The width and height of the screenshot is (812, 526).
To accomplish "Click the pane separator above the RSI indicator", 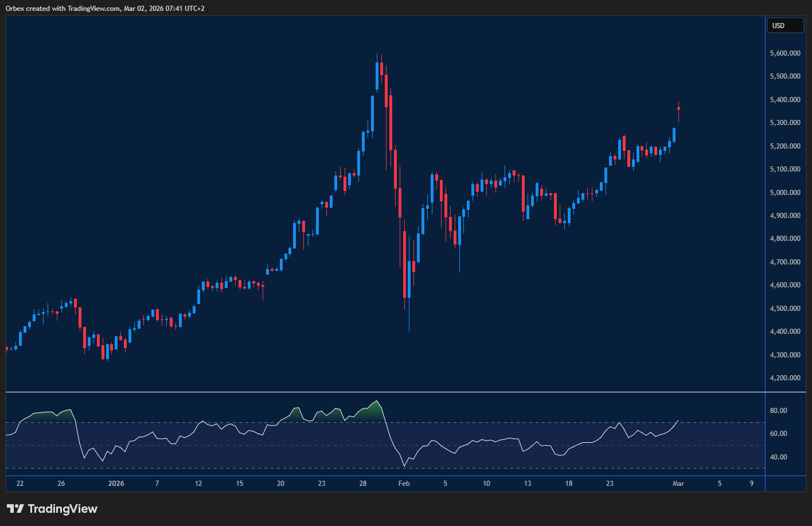I will pyautogui.click(x=385, y=392).
